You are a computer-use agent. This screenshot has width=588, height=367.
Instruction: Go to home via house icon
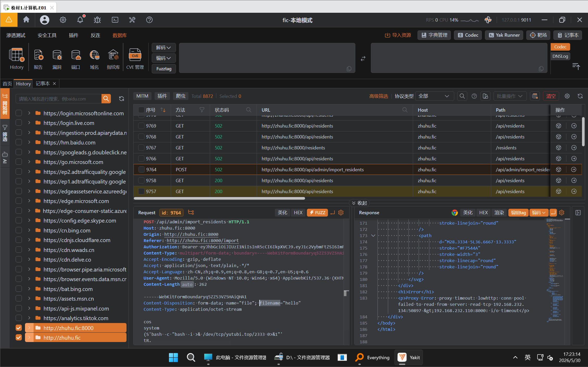(x=26, y=20)
